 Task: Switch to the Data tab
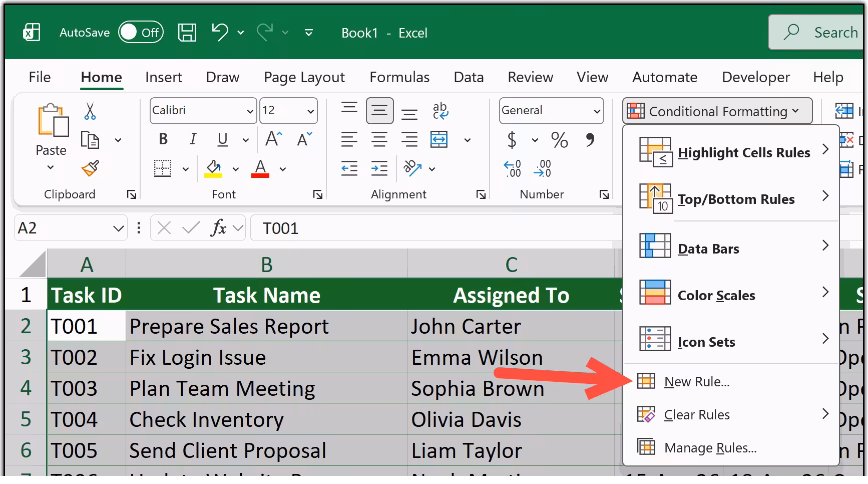click(x=469, y=77)
